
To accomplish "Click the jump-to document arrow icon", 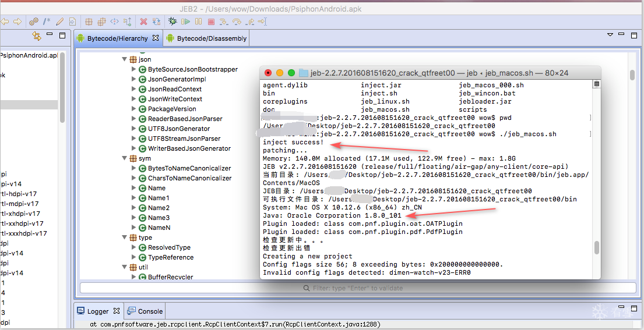I will [72, 22].
